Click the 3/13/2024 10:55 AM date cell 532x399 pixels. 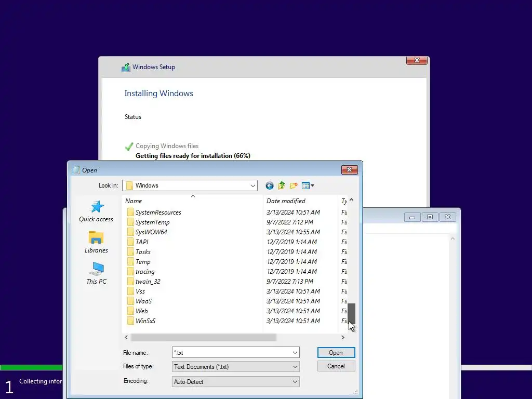tap(294, 232)
